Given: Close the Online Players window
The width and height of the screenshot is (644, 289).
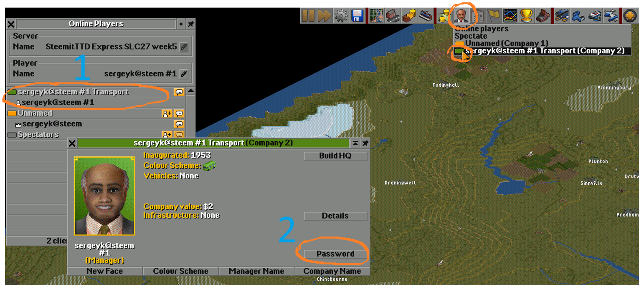Looking at the screenshot, I should coord(11,24).
